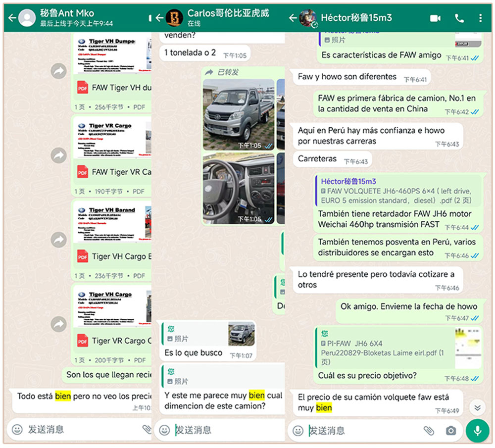Attach a file in Ant Mko chat
Screen dimensions: 495x448
click(147, 429)
